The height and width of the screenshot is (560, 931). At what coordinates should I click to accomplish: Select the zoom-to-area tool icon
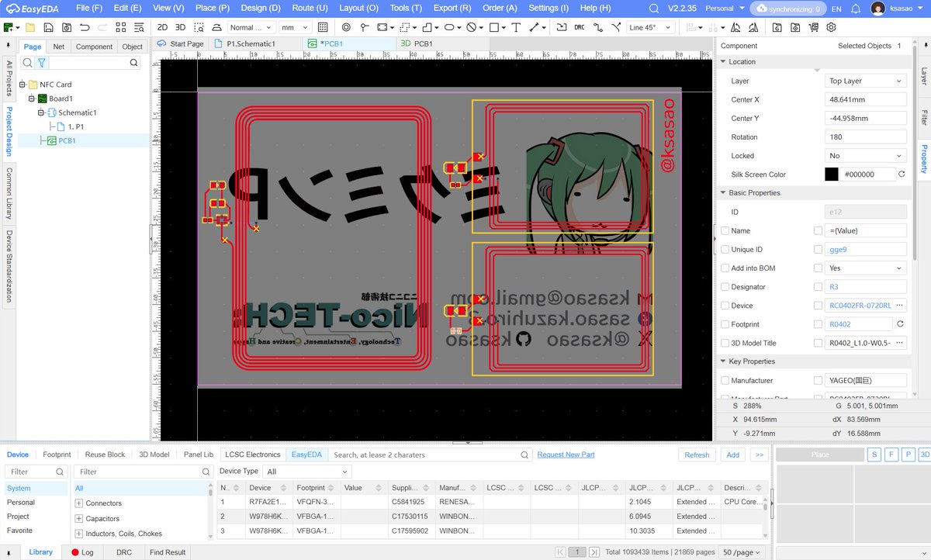(x=199, y=27)
